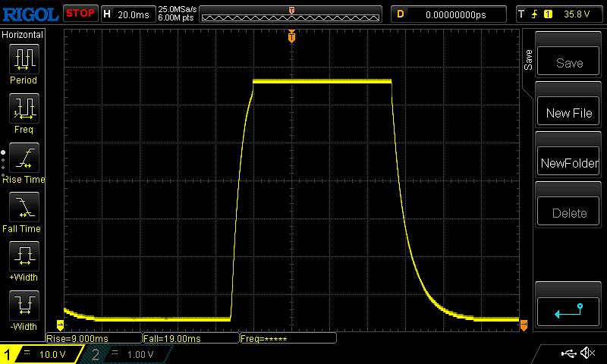Click the Save button
This screenshot has height=364, width=607.
coord(568,61)
